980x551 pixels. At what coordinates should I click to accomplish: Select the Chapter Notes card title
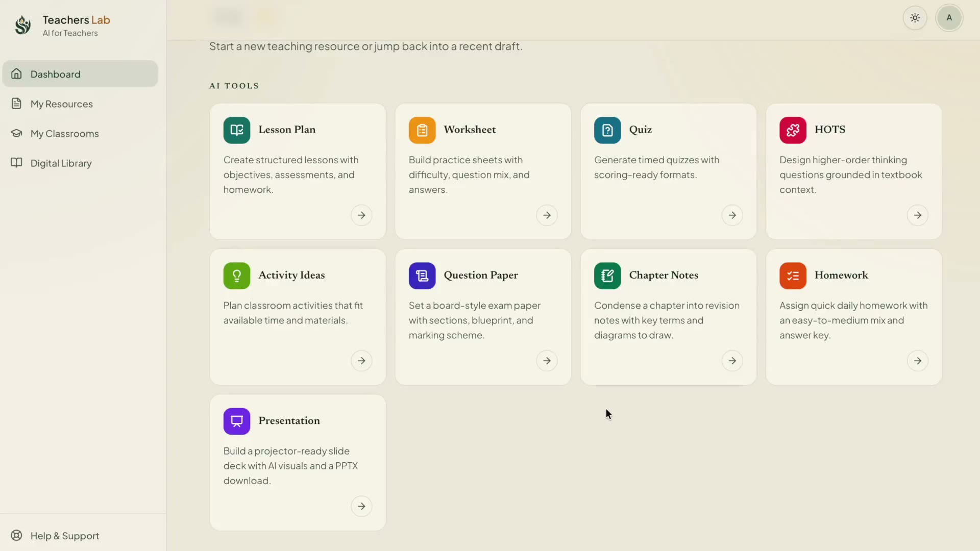tap(664, 275)
